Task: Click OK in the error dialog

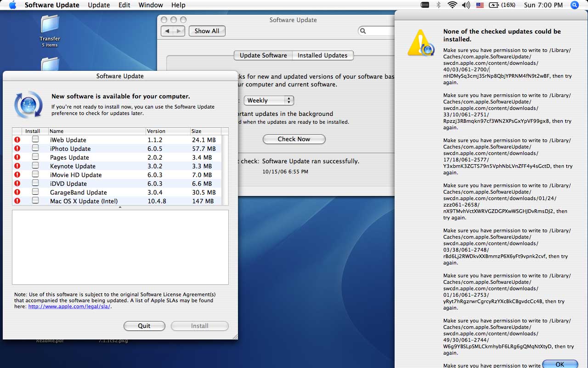Action: 560,364
